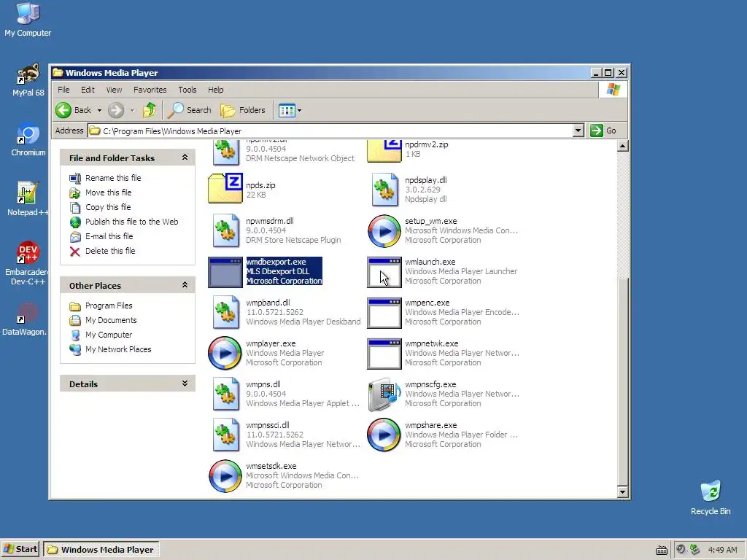Image resolution: width=747 pixels, height=560 pixels.
Task: Click the green Back arrow icon
Action: pos(63,111)
